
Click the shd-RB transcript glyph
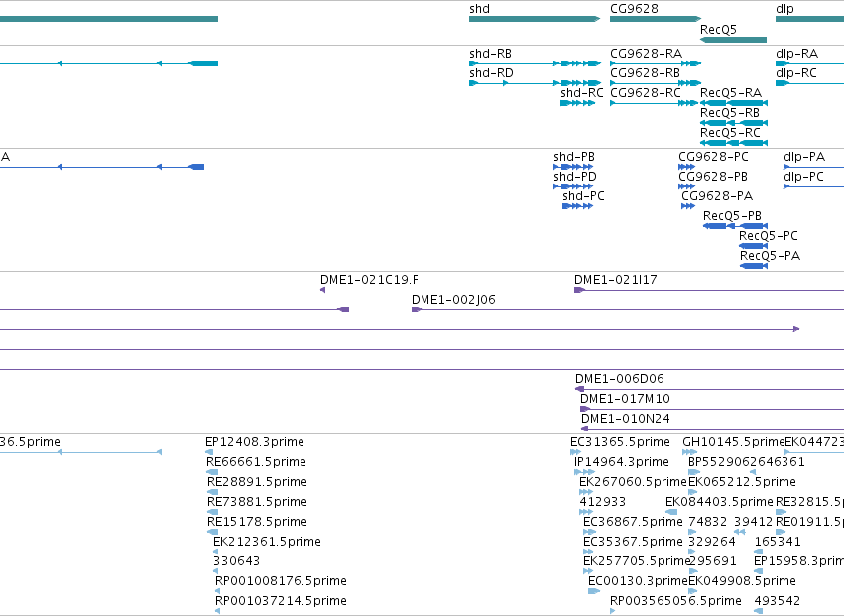click(535, 63)
